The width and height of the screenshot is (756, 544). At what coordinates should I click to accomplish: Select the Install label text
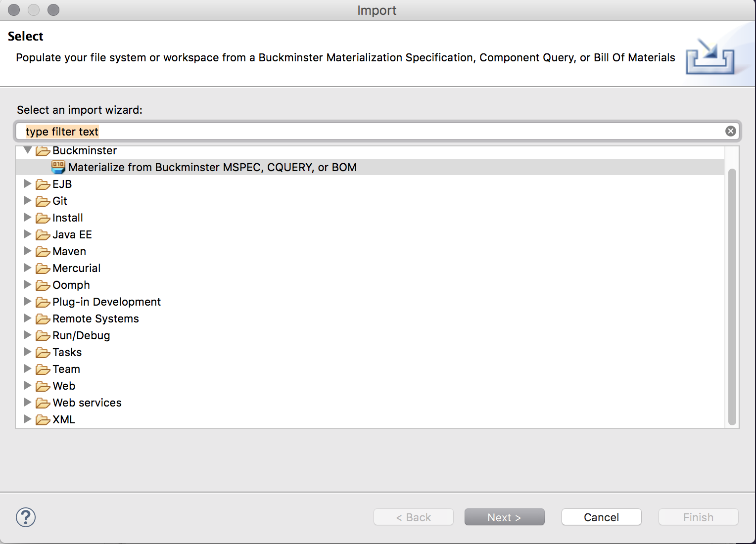(x=68, y=218)
